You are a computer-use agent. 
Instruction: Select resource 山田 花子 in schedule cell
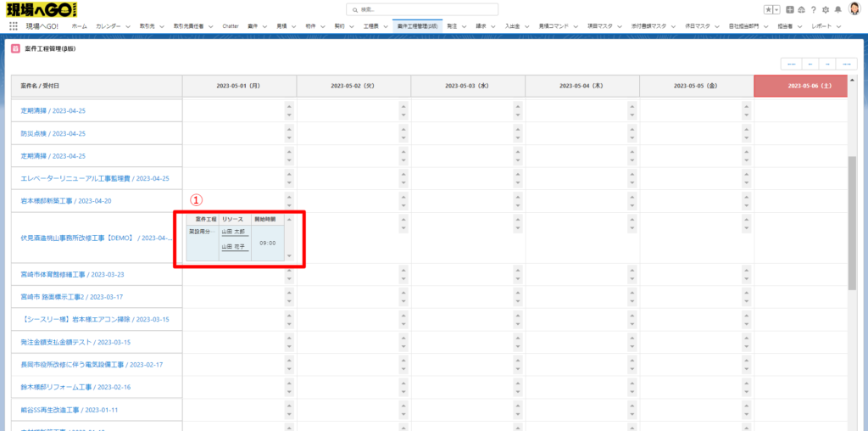click(235, 246)
